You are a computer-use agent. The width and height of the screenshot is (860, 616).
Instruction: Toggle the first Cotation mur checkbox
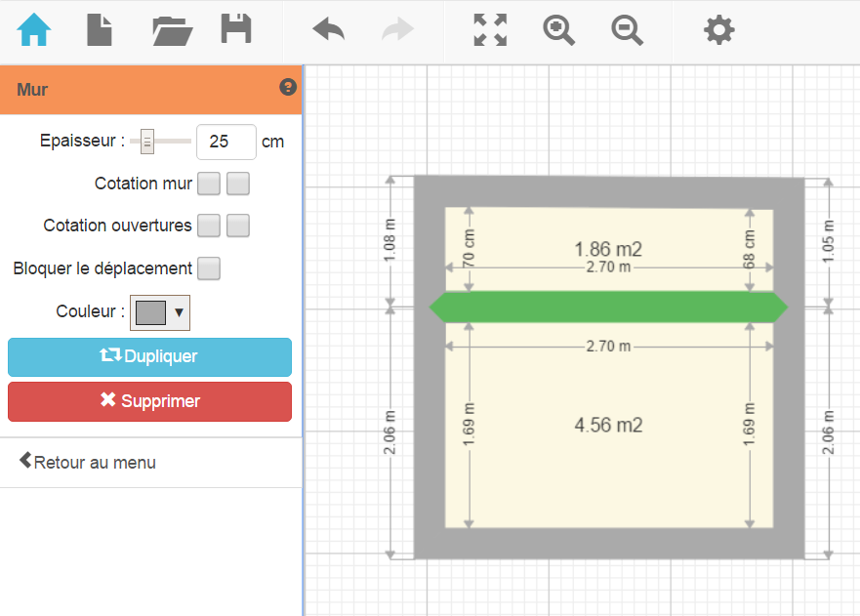[209, 184]
